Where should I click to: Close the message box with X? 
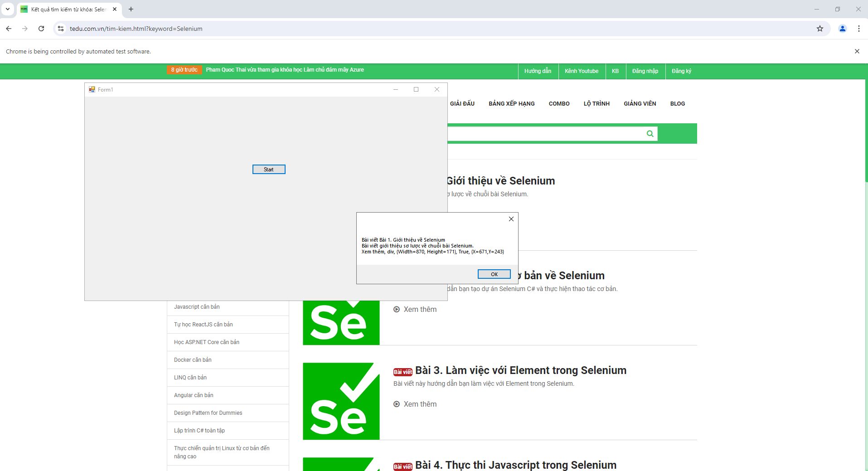pos(511,219)
